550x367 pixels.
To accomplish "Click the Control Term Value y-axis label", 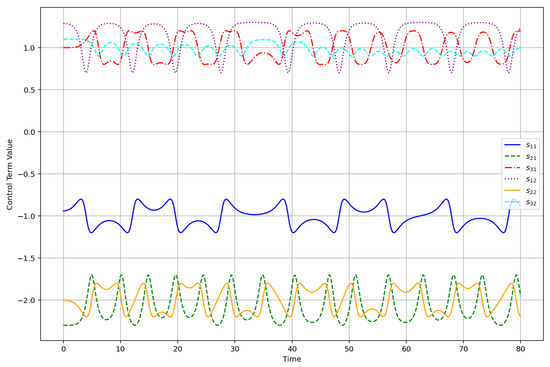I will pyautogui.click(x=9, y=174).
